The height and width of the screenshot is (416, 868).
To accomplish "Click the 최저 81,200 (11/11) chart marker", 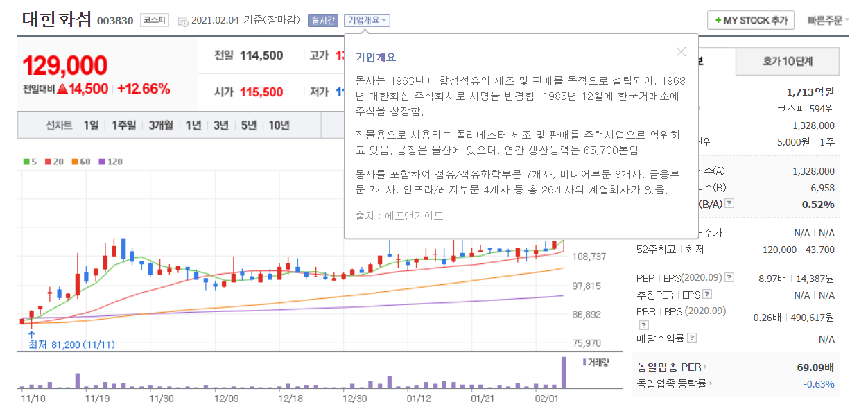I will tap(71, 344).
